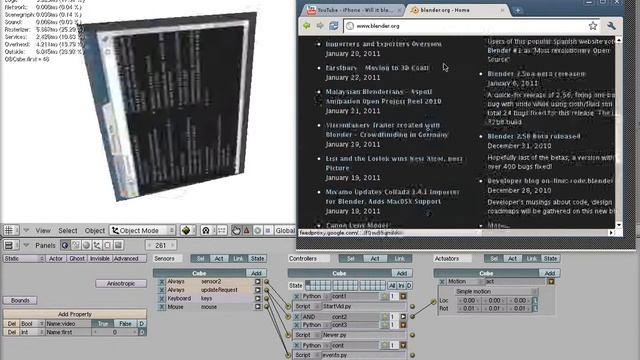Collapse the cont3 Python controller
640x360 pixels.
click(x=403, y=325)
